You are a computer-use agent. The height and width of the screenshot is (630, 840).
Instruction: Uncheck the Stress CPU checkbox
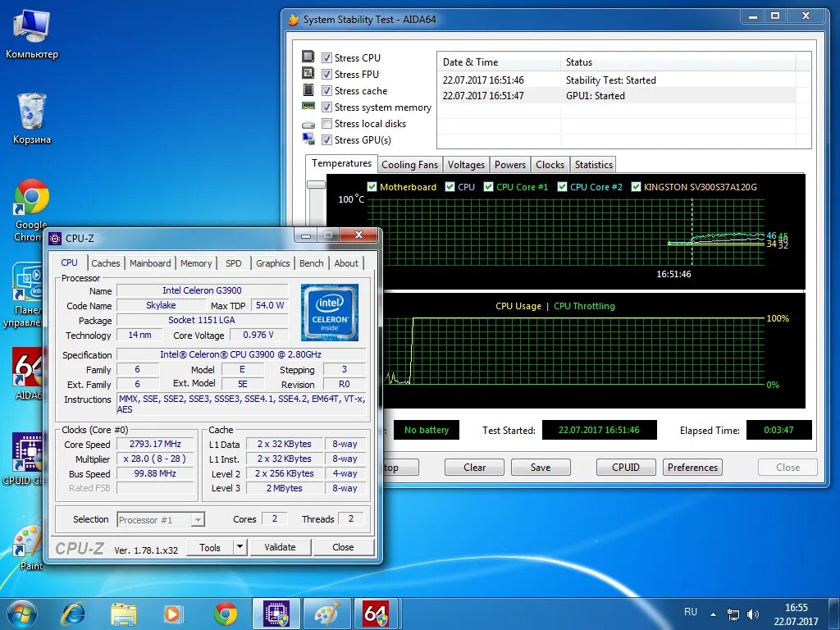click(326, 58)
